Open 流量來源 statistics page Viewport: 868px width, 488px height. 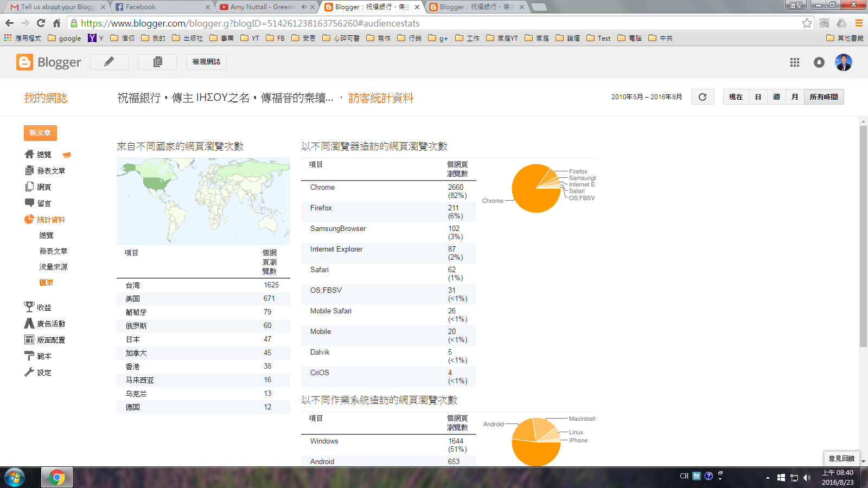tap(53, 267)
